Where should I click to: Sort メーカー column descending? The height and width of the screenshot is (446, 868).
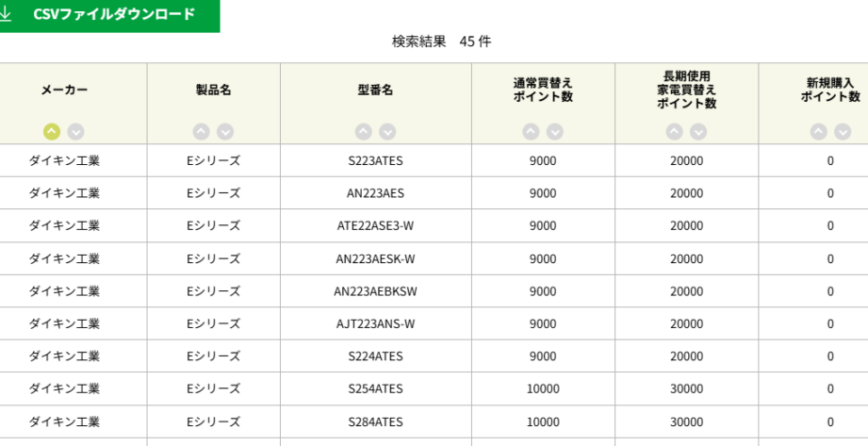(x=75, y=132)
